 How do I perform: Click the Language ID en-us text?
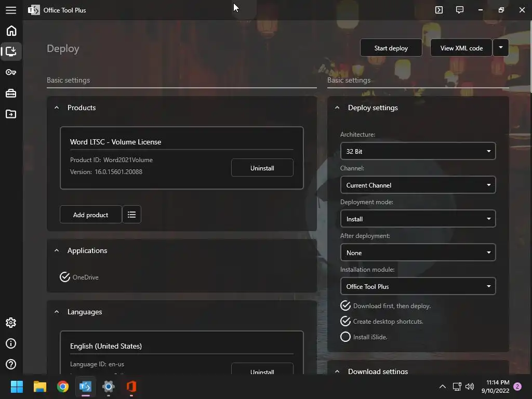pos(97,364)
